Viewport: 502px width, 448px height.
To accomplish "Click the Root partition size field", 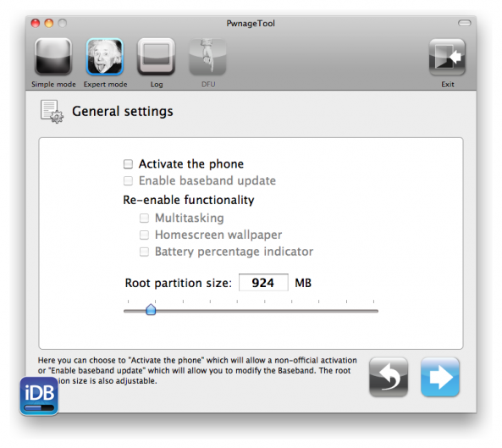I will click(263, 283).
